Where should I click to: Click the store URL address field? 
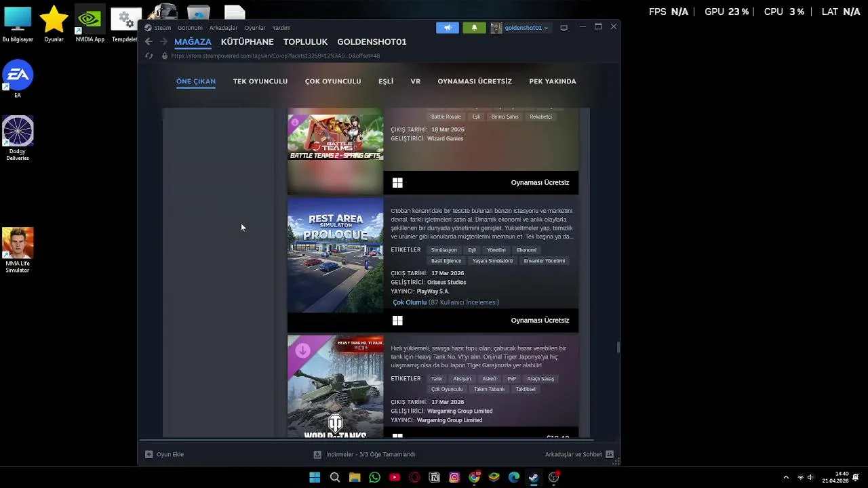pos(275,56)
